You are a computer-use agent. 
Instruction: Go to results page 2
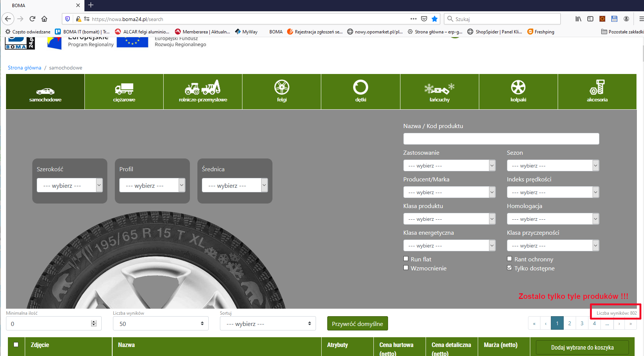pos(569,323)
